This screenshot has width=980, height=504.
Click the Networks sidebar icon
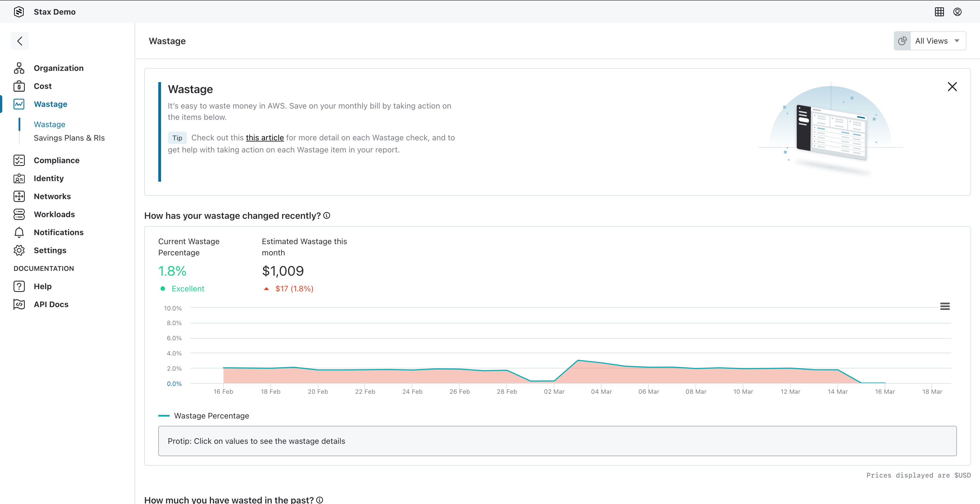(19, 196)
